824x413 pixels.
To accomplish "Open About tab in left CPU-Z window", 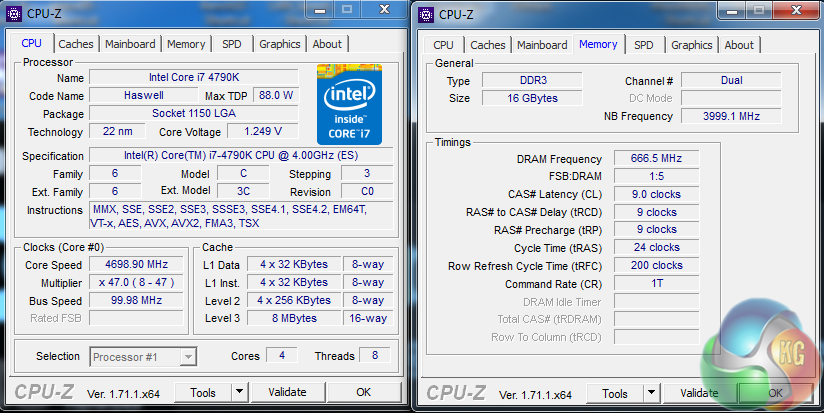I will [x=327, y=44].
